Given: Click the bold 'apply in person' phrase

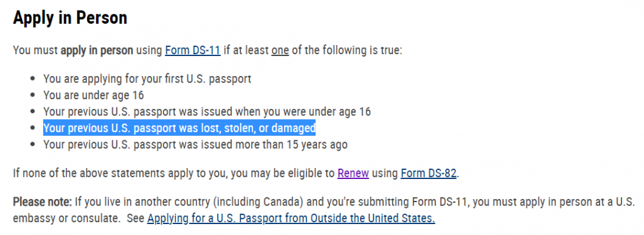Looking at the screenshot, I should (x=97, y=50).
